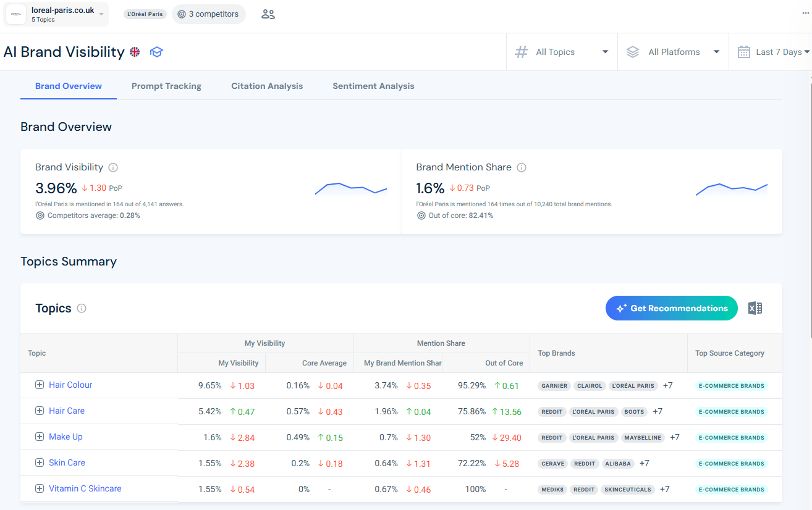Expand the Hair Care topic row
The width and height of the screenshot is (812, 510).
(x=40, y=411)
